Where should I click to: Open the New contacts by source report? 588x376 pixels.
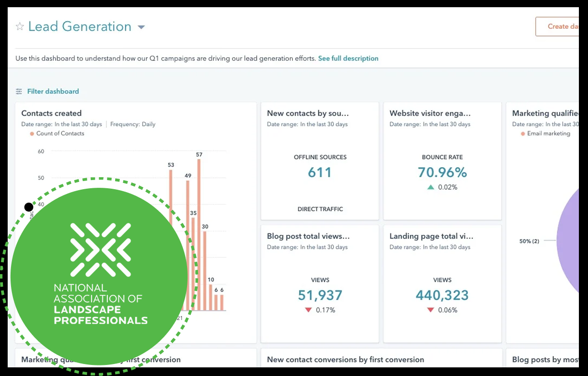click(x=308, y=113)
